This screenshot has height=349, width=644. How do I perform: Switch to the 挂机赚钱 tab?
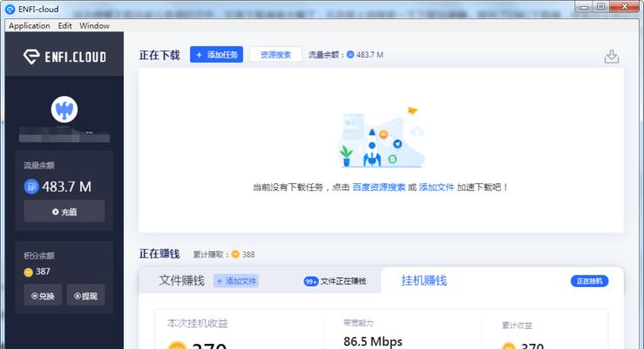424,281
